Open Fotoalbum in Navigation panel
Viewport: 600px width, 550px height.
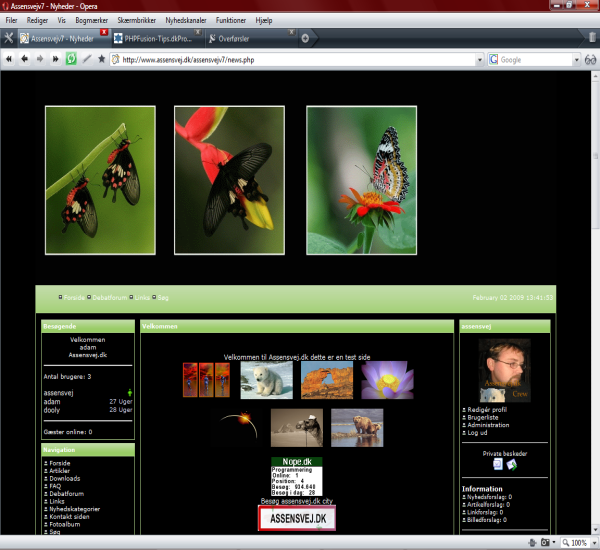pos(65,524)
